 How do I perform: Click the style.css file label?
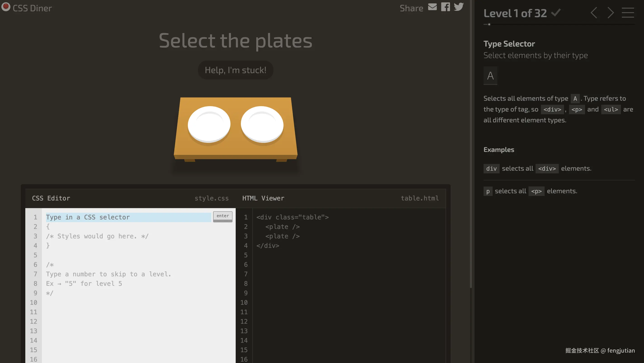coord(212,198)
